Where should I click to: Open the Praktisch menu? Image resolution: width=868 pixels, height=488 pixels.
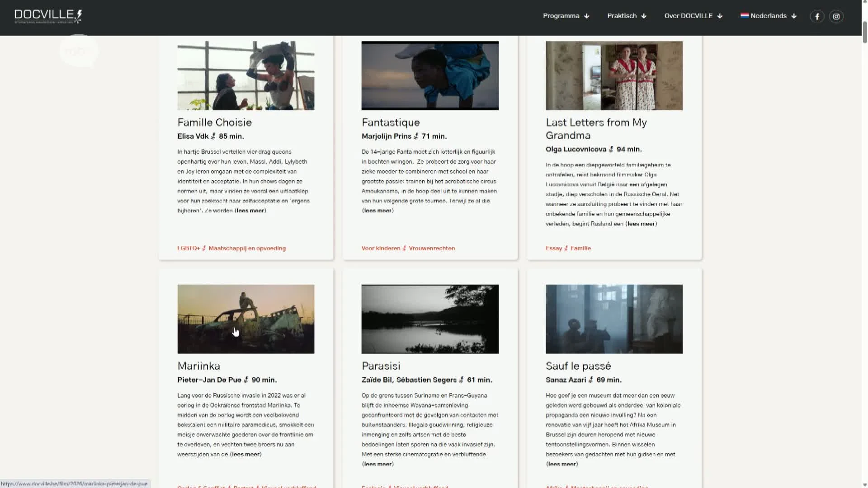[622, 16]
